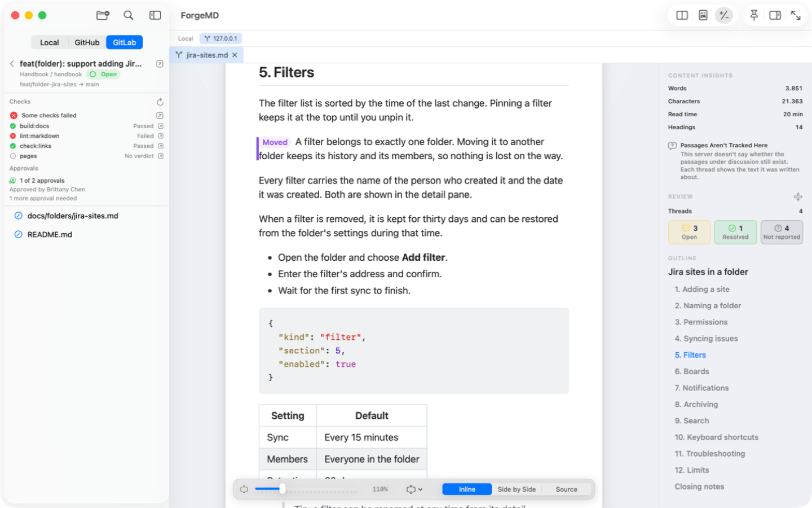812x508 pixels.
Task: Toggle the right inspector panel
Action: tap(775, 15)
